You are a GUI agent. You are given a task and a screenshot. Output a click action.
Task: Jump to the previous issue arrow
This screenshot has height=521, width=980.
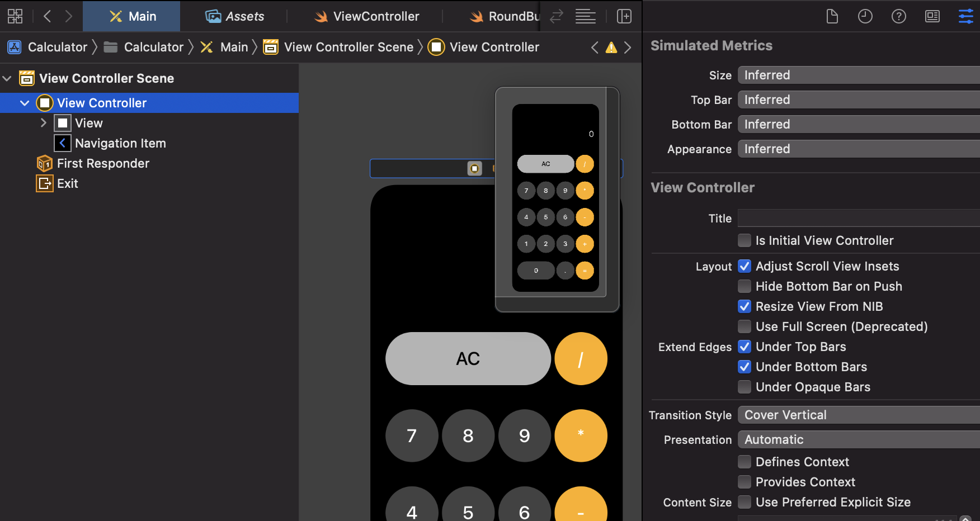(595, 48)
